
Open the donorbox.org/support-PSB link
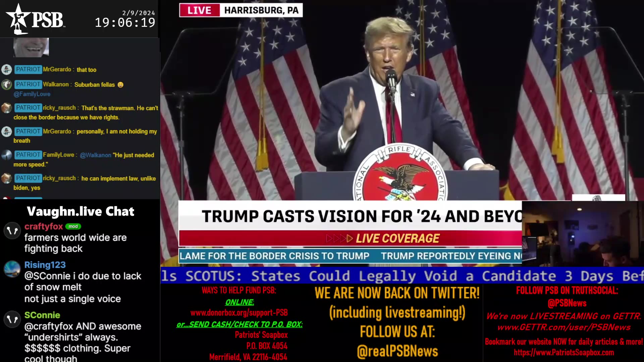pos(239,313)
